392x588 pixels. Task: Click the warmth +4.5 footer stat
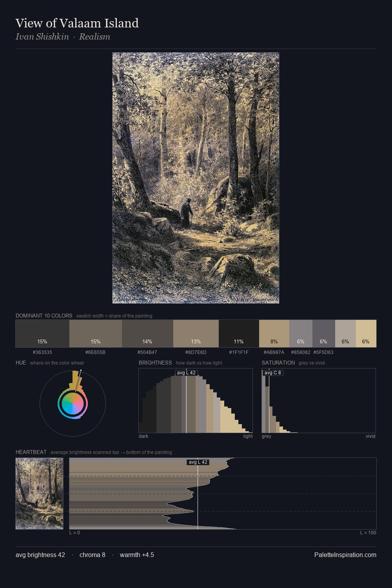click(x=137, y=555)
